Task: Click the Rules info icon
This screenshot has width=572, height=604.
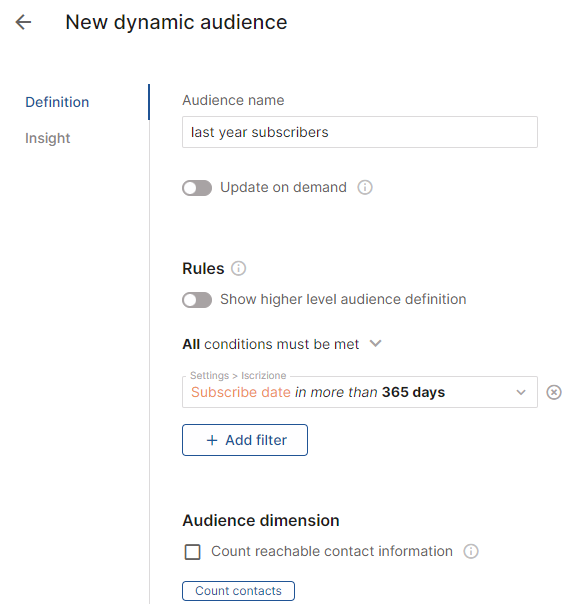Action: tap(238, 268)
